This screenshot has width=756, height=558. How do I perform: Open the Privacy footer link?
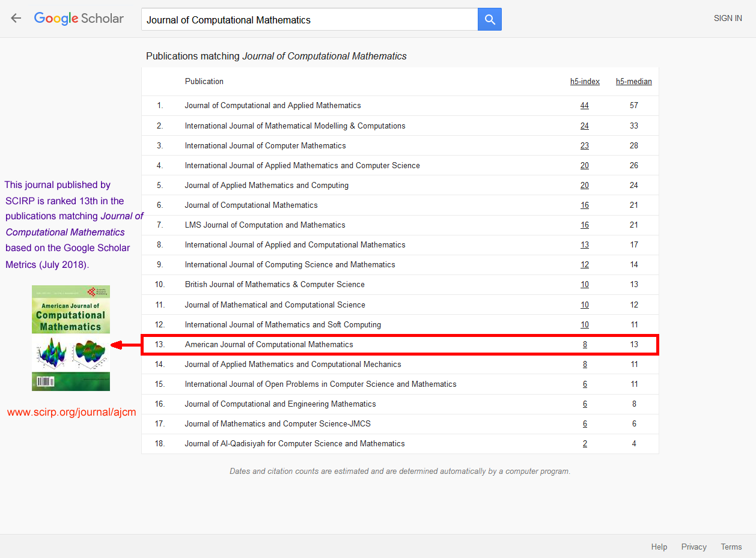pyautogui.click(x=694, y=547)
